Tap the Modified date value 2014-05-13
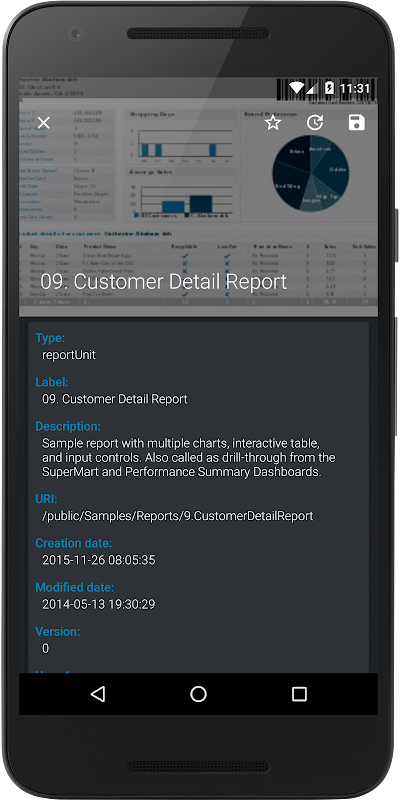The height and width of the screenshot is (800, 400). tap(98, 604)
